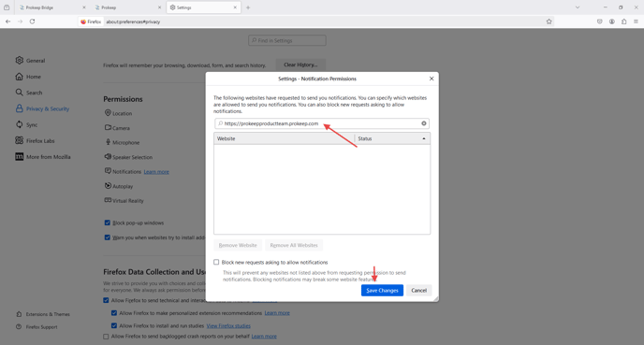Screen dimensions: 644x345
Task: Click the address bar URL
Action: click(x=133, y=22)
